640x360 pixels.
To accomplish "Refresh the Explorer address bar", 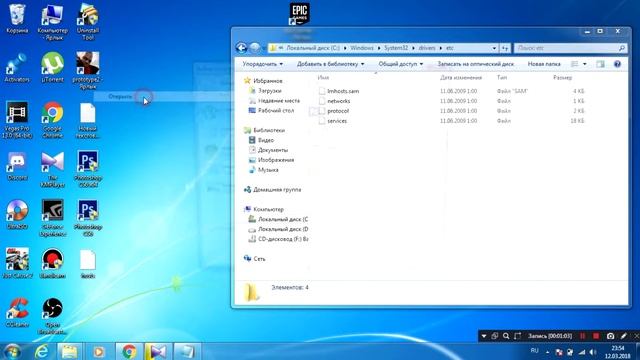I will point(505,48).
